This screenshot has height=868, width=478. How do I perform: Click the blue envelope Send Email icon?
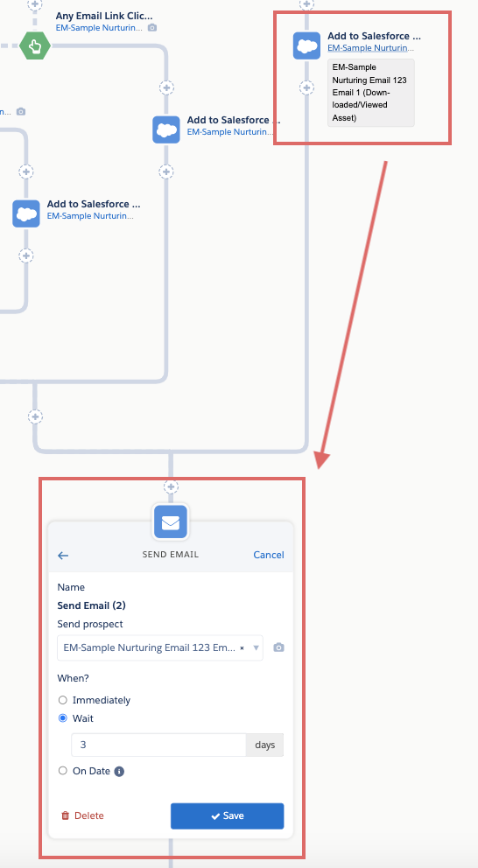click(171, 522)
